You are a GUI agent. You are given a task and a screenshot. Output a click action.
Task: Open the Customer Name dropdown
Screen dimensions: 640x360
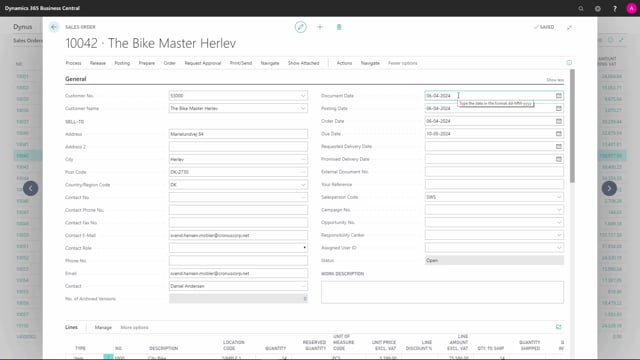click(303, 108)
